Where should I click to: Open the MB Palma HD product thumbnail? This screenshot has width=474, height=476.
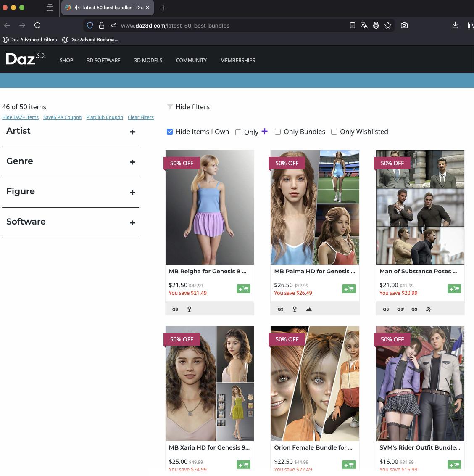click(x=315, y=207)
